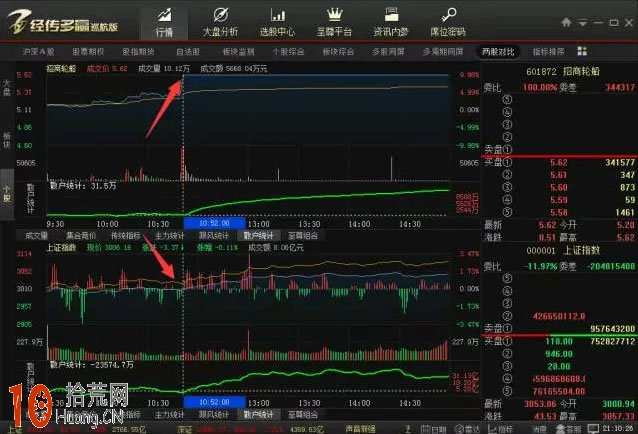Image resolution: width=638 pixels, height=434 pixels.
Task: Select the 股票期权 tab
Action: [x=88, y=52]
